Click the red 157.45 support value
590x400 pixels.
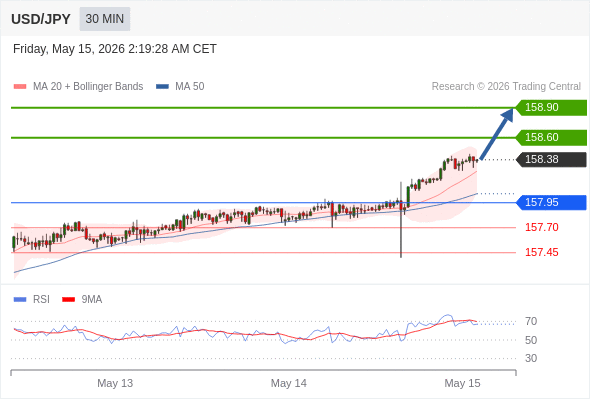(x=542, y=252)
